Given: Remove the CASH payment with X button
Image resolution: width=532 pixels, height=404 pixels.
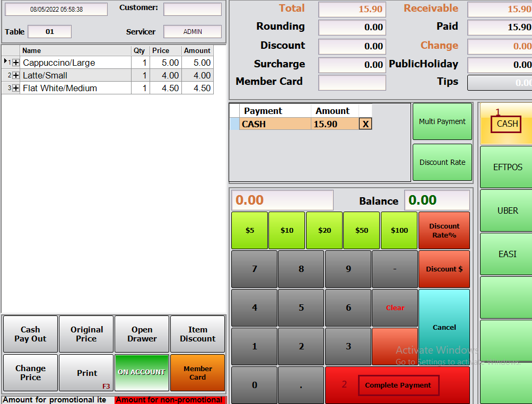Looking at the screenshot, I should pos(365,124).
